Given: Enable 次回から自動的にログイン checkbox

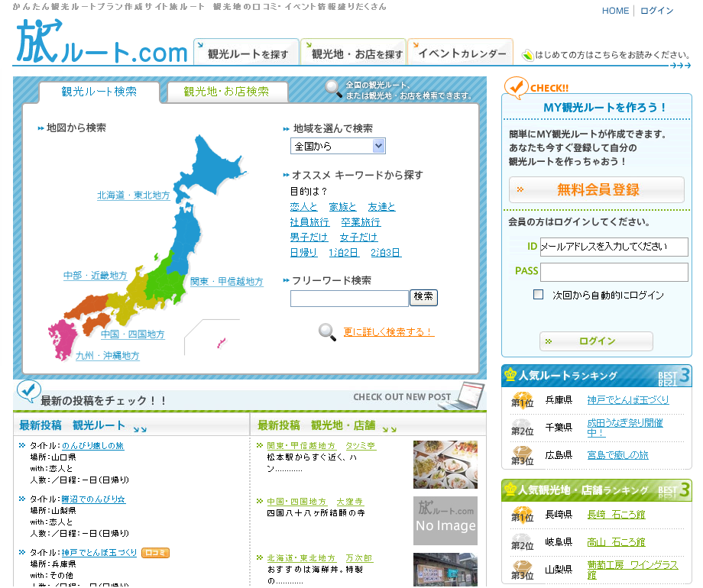Looking at the screenshot, I should [539, 295].
